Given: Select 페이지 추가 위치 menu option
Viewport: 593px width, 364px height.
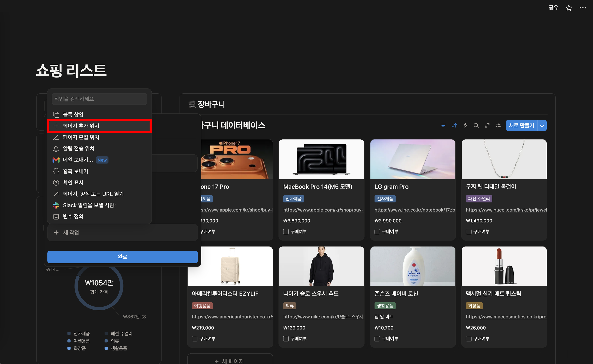Looking at the screenshot, I should point(99,126).
